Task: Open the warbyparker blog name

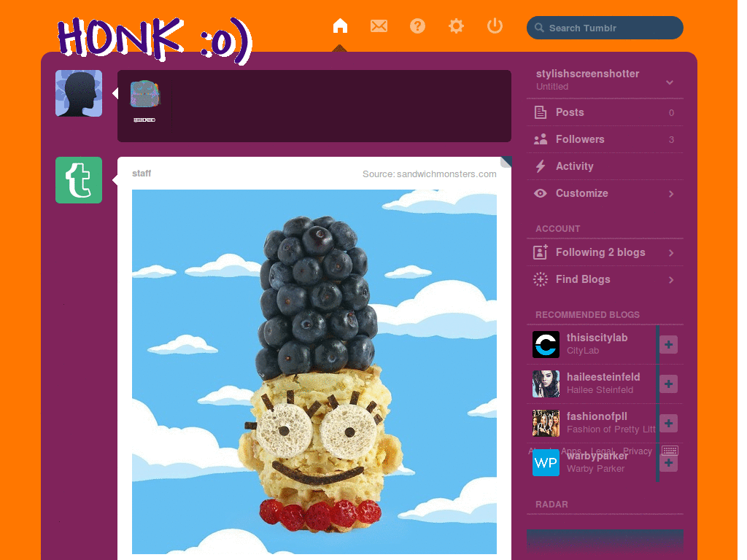Action: [x=597, y=456]
